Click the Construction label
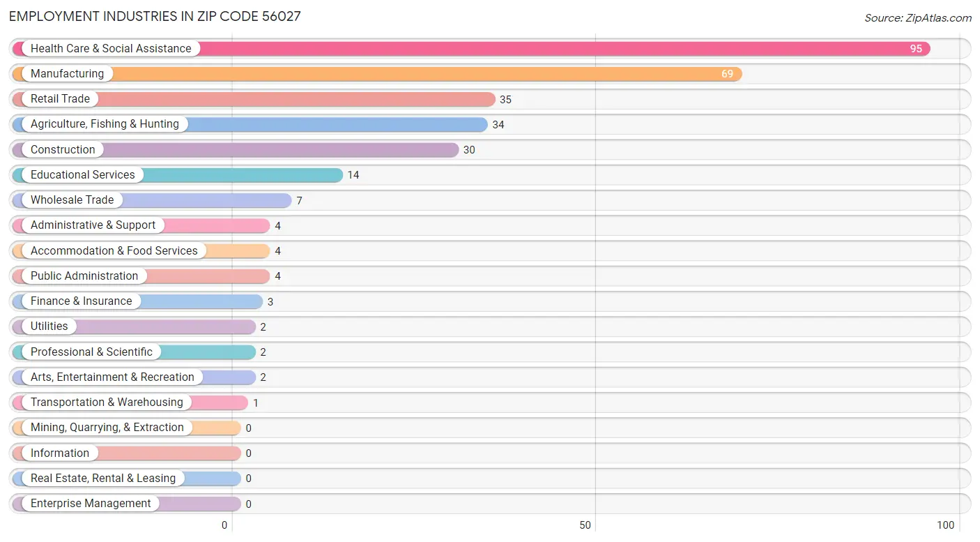Viewport: 980px width, 542px height. [63, 149]
